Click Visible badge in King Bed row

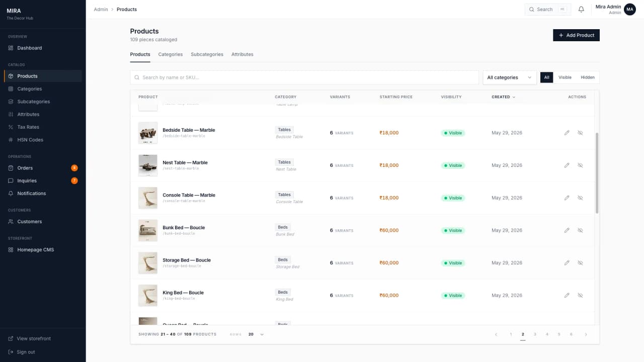pyautogui.click(x=453, y=296)
